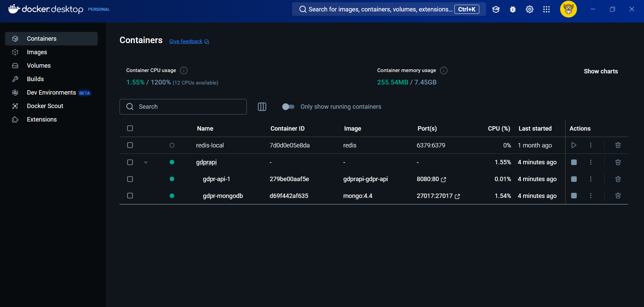Open the gdprapi stack name link
Screen dimensions: 644x307
tap(206, 162)
